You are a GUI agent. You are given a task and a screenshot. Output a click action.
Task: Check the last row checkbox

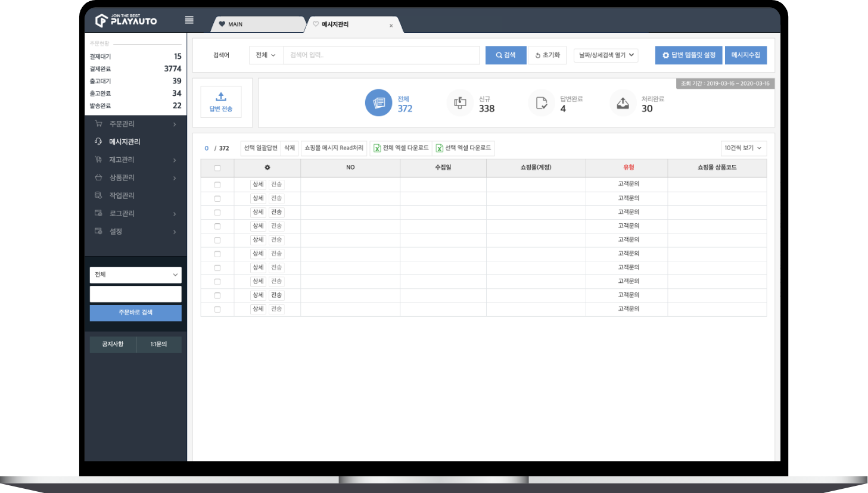coord(217,310)
